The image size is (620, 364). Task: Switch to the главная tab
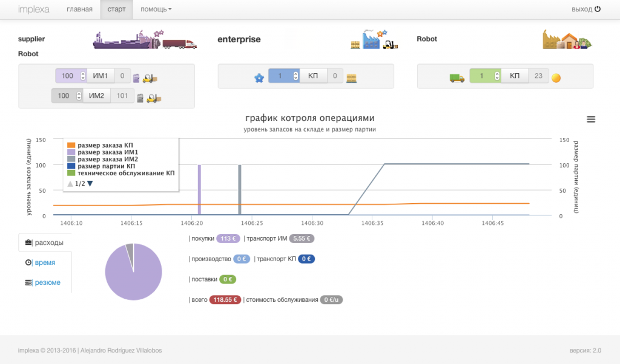click(79, 9)
